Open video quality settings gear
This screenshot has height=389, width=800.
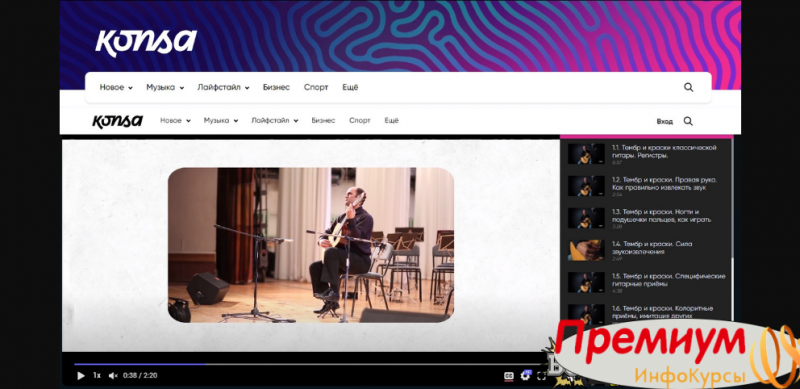(x=525, y=376)
